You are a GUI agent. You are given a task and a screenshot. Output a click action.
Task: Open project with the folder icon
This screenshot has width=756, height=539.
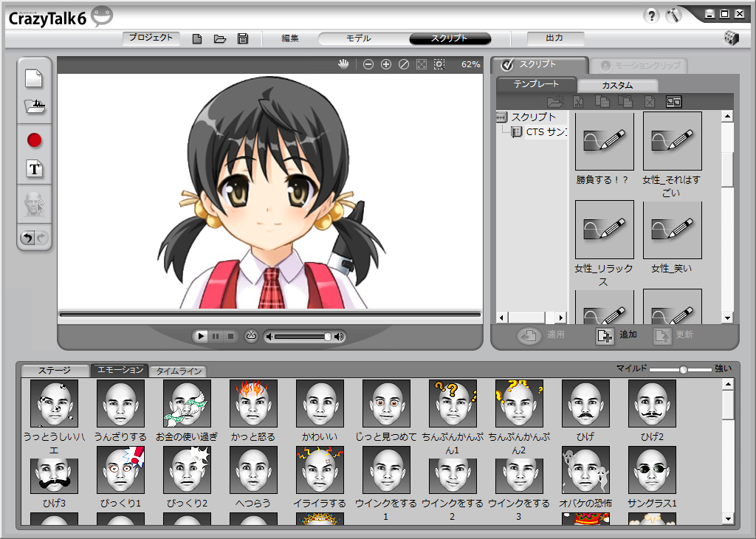tap(220, 38)
